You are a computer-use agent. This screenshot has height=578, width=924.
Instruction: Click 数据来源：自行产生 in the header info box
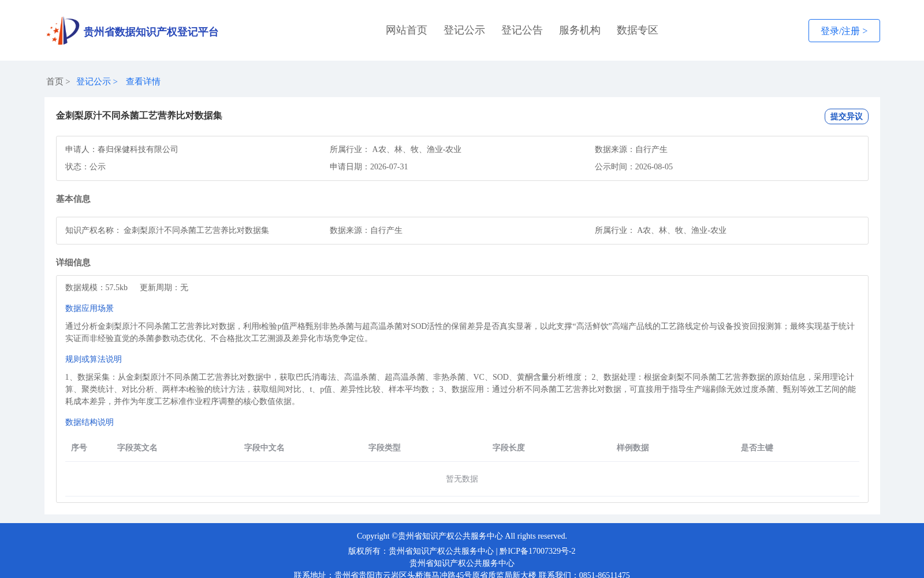[631, 149]
